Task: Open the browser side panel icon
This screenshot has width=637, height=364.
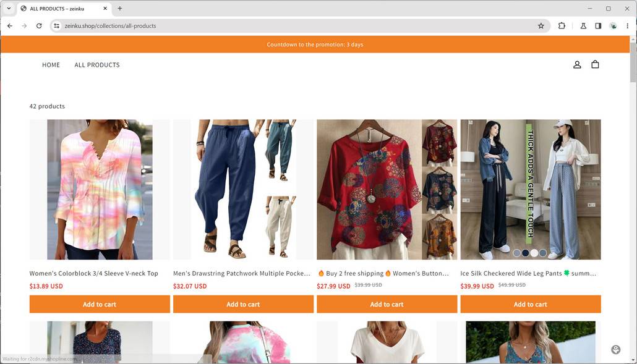Action: point(598,26)
